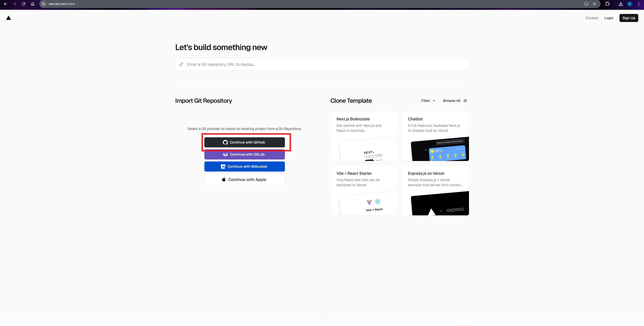This screenshot has width=644, height=326.
Task: Open the Browse All templates link
Action: pos(455,101)
